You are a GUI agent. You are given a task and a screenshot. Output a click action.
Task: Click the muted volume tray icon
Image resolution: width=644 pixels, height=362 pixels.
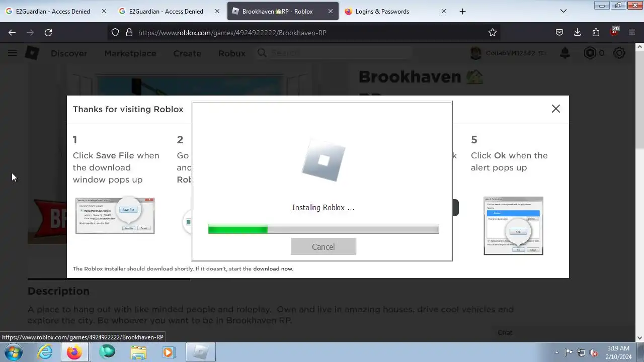coord(593,352)
